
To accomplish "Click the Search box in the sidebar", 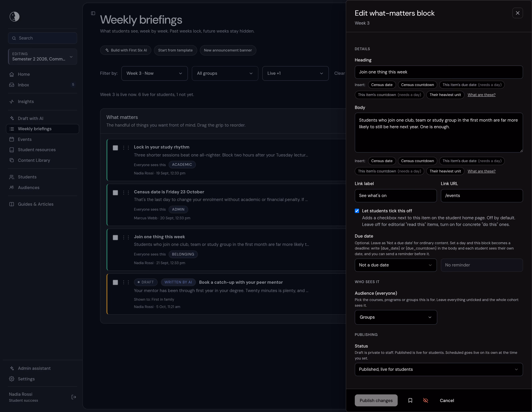I will point(42,38).
